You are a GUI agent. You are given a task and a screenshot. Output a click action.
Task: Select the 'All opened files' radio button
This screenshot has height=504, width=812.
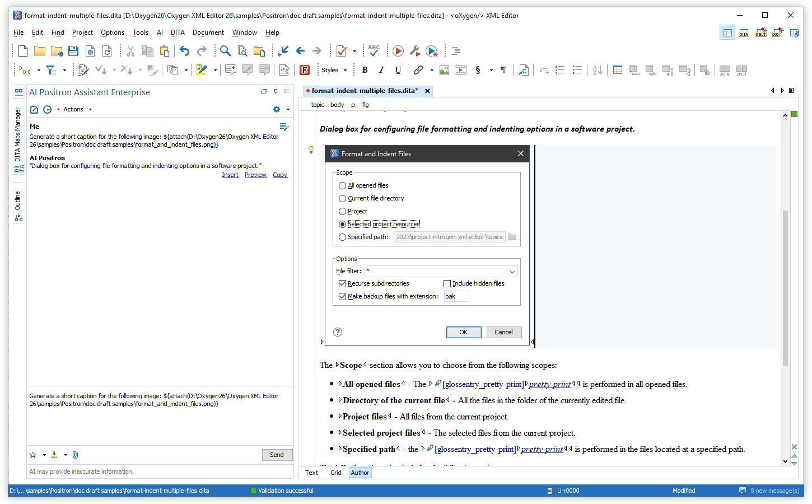(342, 185)
